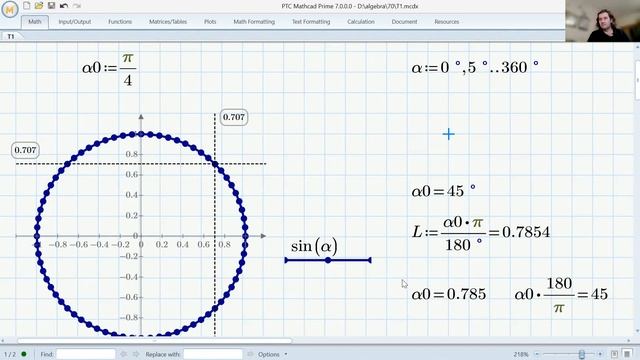Screen dimensions: 640x360
Task: Click the sin(α) legend label
Action: point(314,246)
